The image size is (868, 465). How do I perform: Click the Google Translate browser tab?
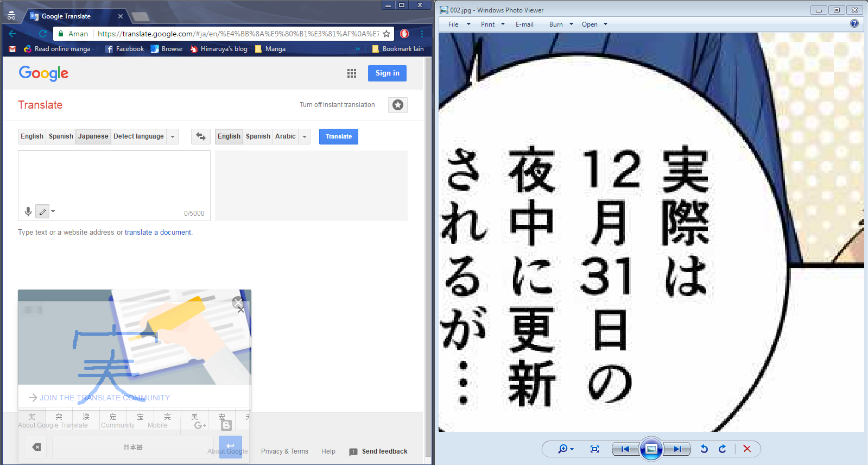75,16
